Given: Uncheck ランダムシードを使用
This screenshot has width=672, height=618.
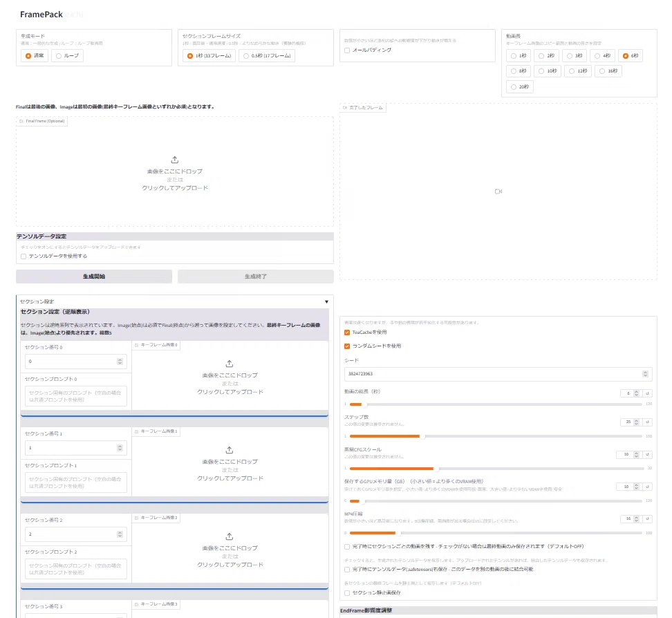Looking at the screenshot, I should coord(347,346).
